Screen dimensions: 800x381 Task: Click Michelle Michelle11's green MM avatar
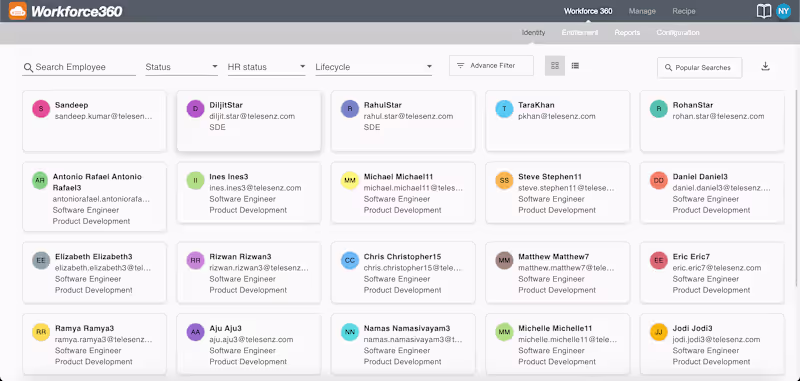coord(504,332)
